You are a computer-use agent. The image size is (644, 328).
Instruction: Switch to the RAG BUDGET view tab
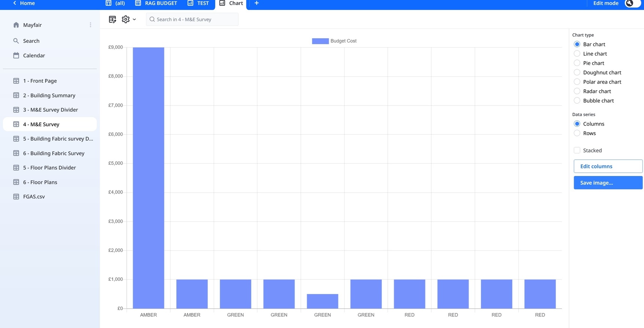(x=156, y=3)
